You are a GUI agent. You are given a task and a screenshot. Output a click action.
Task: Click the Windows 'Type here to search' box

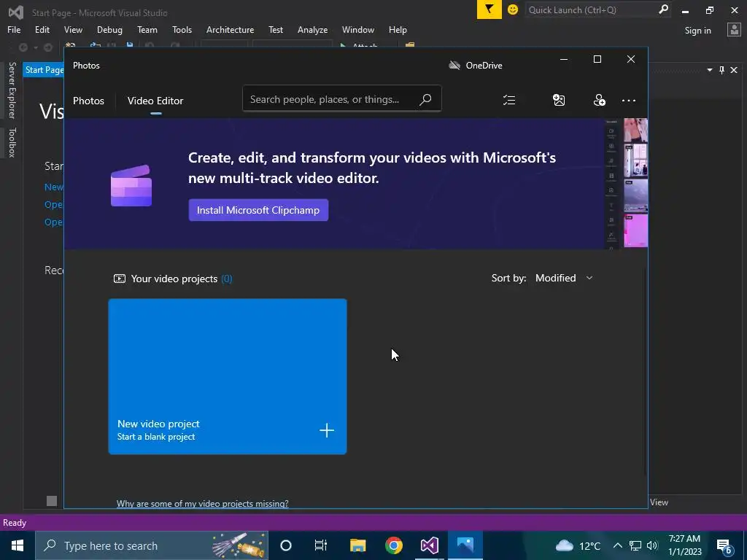(152, 545)
